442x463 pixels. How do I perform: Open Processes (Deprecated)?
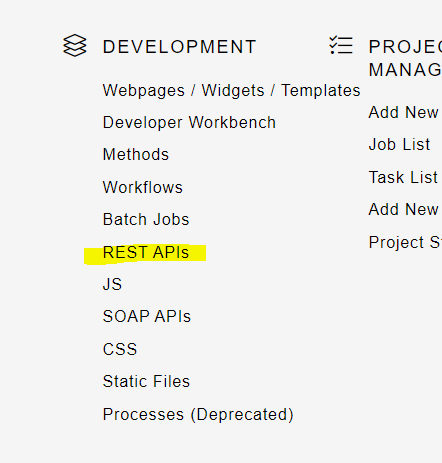[x=198, y=415]
